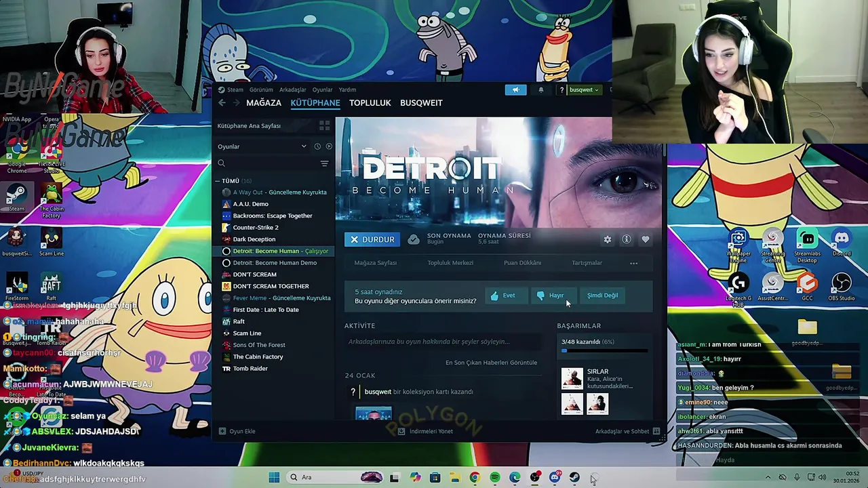
Task: Open the Arkadaşlar menu
Action: tap(293, 89)
